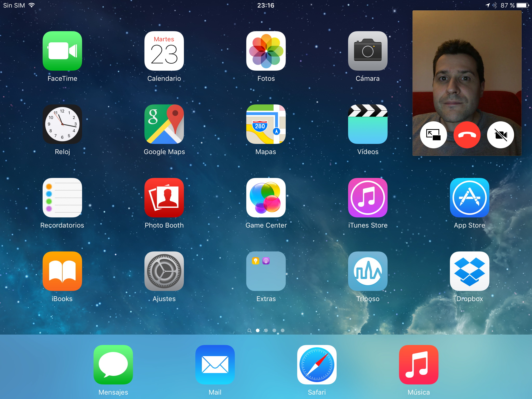The image size is (532, 399).
Task: Launch Google Maps
Action: tap(164, 124)
